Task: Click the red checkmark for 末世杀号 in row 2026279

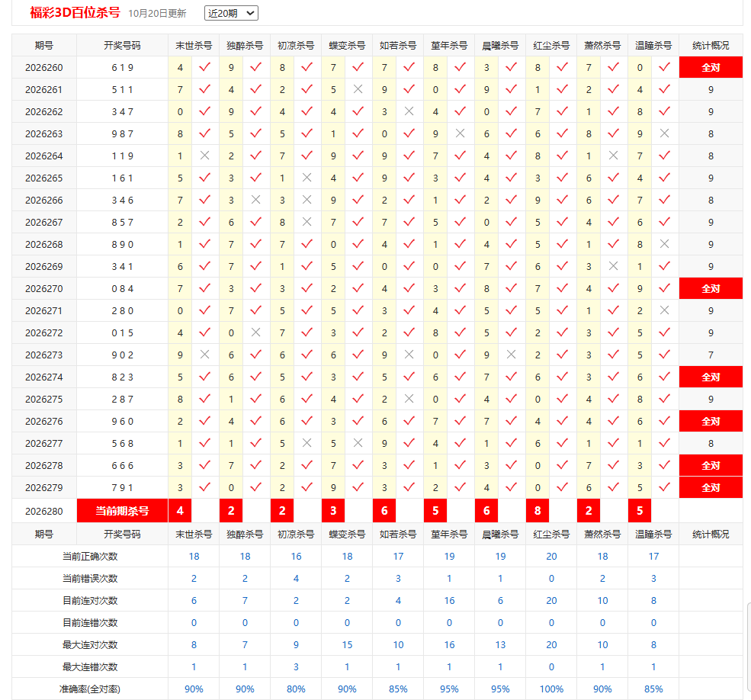Action: click(204, 487)
